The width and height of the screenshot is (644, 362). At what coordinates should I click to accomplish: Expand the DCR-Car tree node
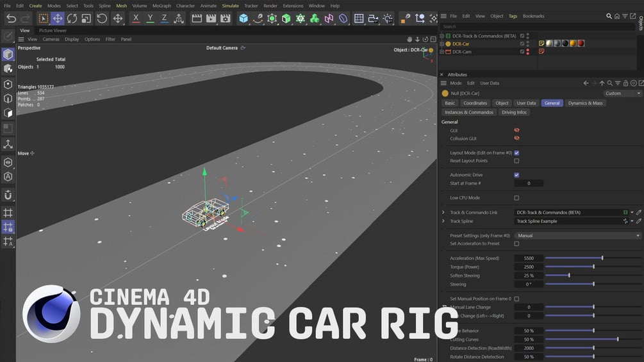(x=442, y=44)
